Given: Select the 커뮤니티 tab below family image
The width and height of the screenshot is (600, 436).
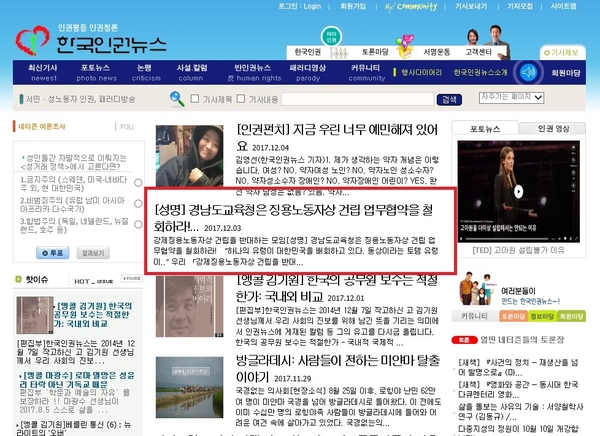Looking at the screenshot, I should (x=474, y=316).
